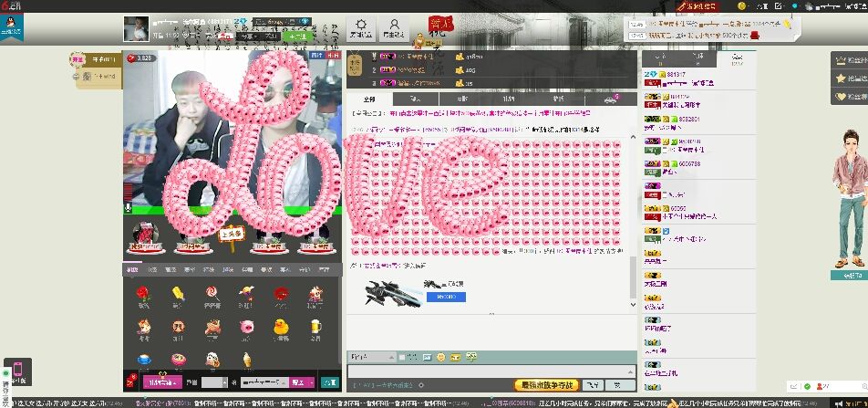Select the pink pig gift
The width and height of the screenshot is (868, 408).
(x=246, y=326)
